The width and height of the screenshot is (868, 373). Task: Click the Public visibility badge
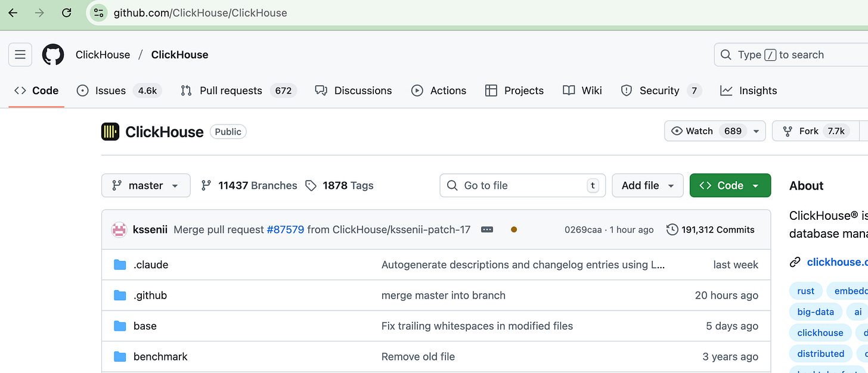228,132
